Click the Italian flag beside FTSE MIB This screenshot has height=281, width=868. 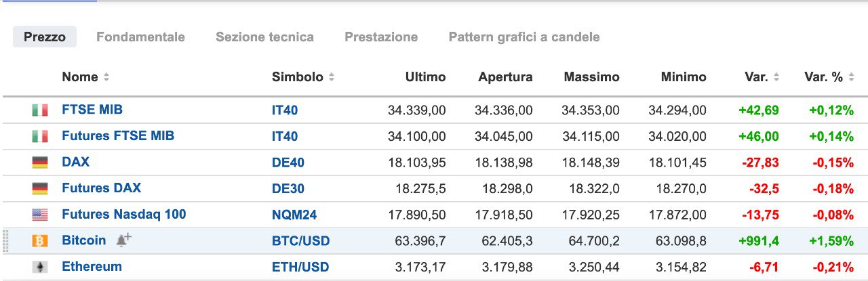(x=40, y=110)
